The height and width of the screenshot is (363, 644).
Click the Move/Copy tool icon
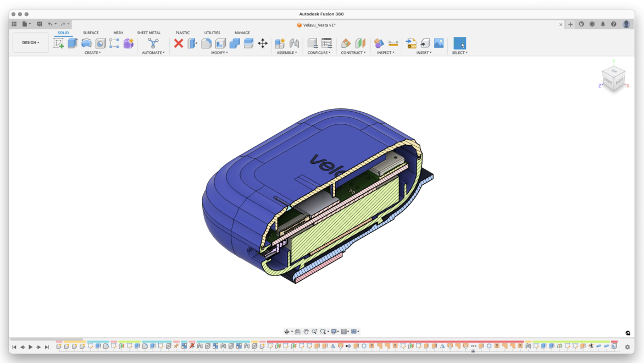tap(263, 43)
